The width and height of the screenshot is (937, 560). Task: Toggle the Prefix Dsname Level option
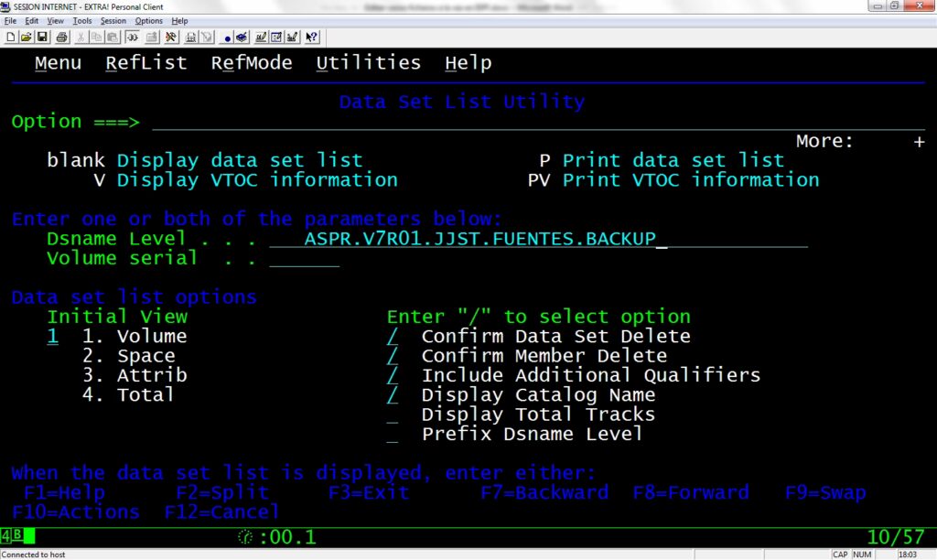click(x=393, y=435)
